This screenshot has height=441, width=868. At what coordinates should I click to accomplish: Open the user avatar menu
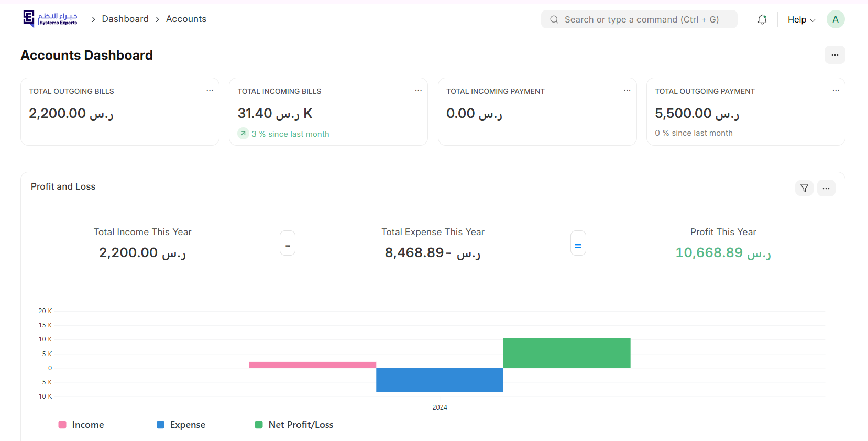pyautogui.click(x=835, y=19)
